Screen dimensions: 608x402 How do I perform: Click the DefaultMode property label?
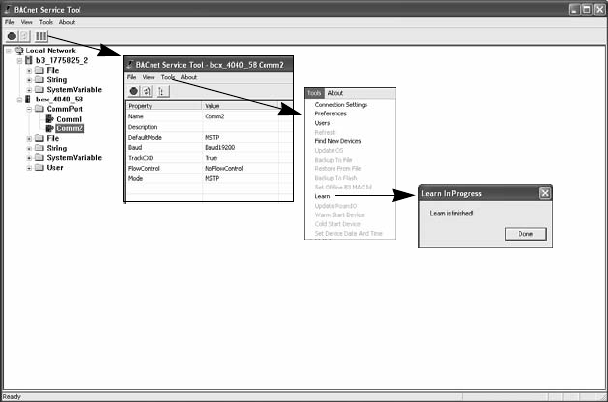[145, 138]
